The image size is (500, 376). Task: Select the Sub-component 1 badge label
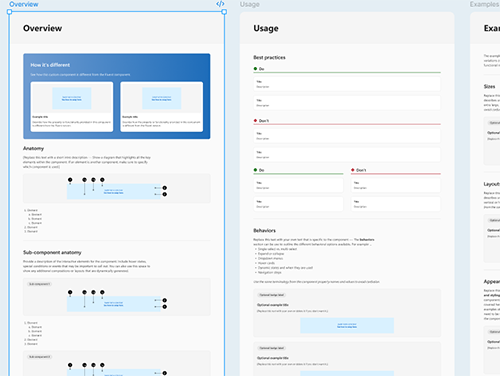39,284
